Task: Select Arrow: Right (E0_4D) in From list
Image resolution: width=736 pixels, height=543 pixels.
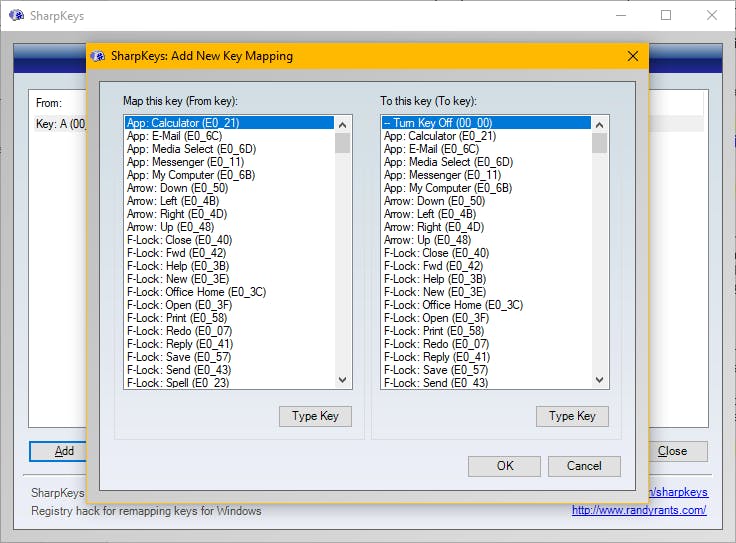Action: tap(230, 214)
